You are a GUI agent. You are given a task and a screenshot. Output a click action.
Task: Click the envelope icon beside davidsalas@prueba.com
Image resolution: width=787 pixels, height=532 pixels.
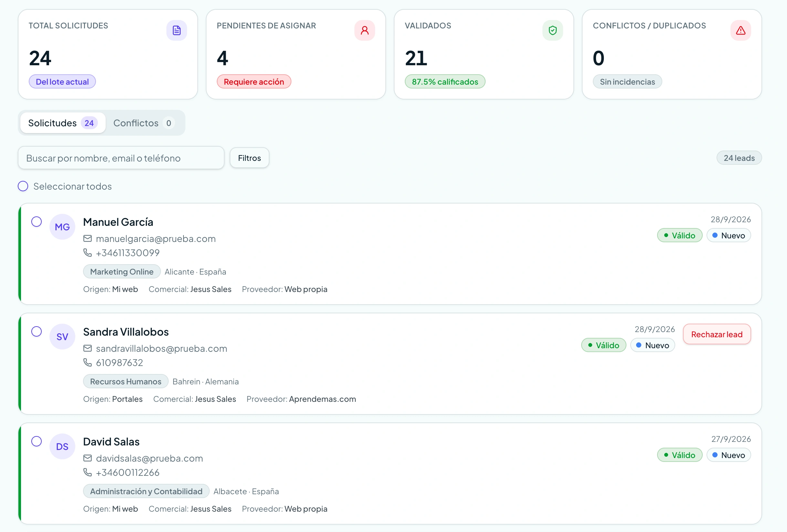coord(87,458)
